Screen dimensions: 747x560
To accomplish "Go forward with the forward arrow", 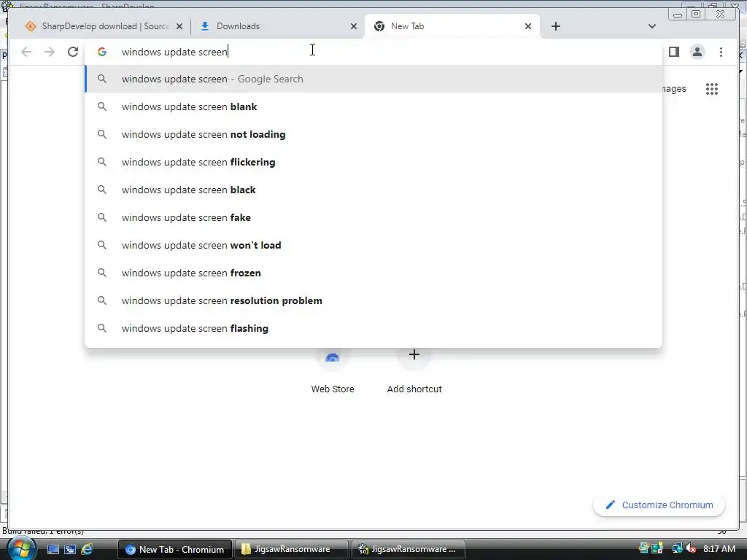I will click(x=50, y=52).
